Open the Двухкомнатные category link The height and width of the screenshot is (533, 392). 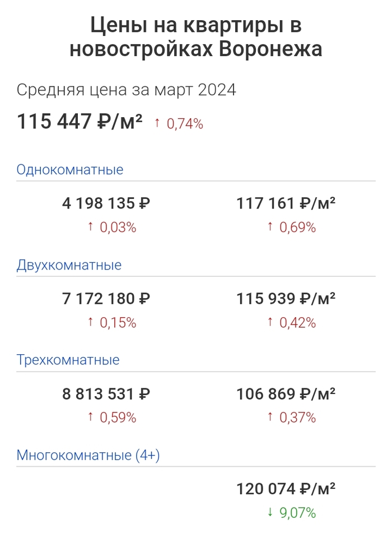point(69,265)
